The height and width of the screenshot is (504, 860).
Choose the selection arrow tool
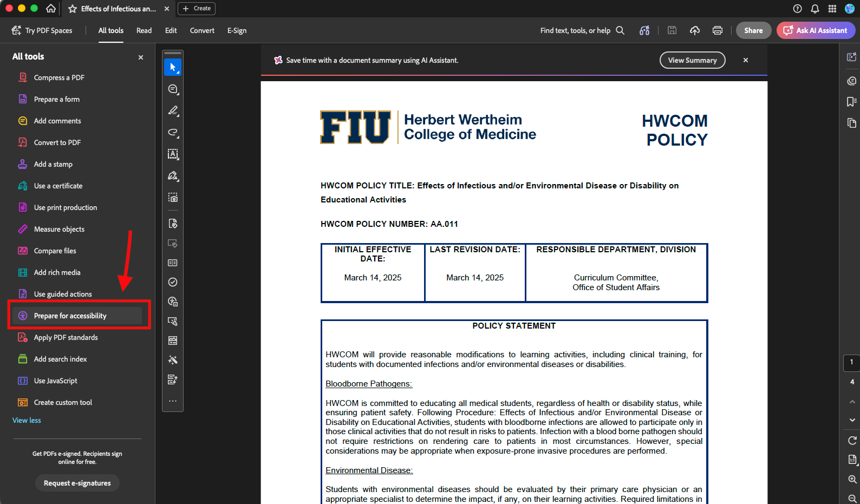173,67
